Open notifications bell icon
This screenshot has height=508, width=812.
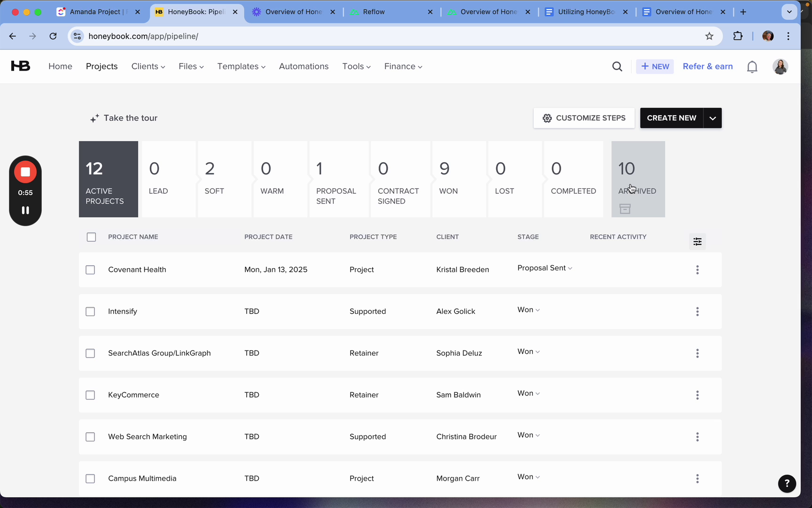(752, 67)
